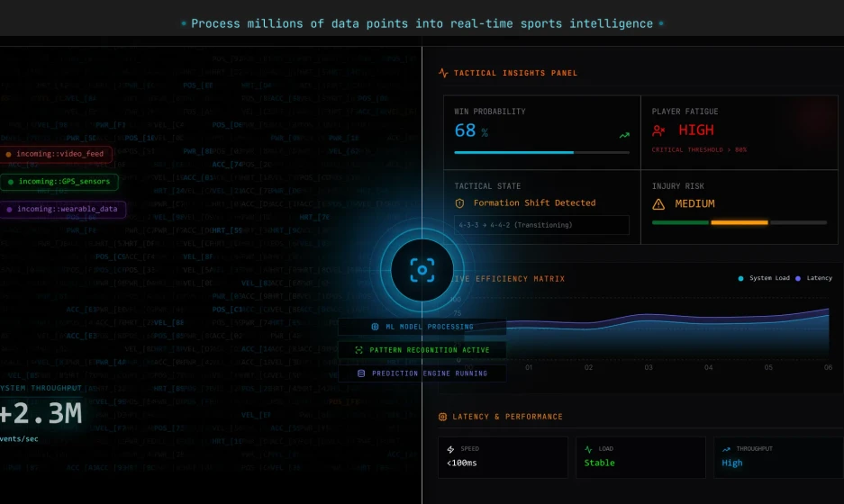Click the '01' chart axis label
844x504 pixels.
[x=529, y=367]
